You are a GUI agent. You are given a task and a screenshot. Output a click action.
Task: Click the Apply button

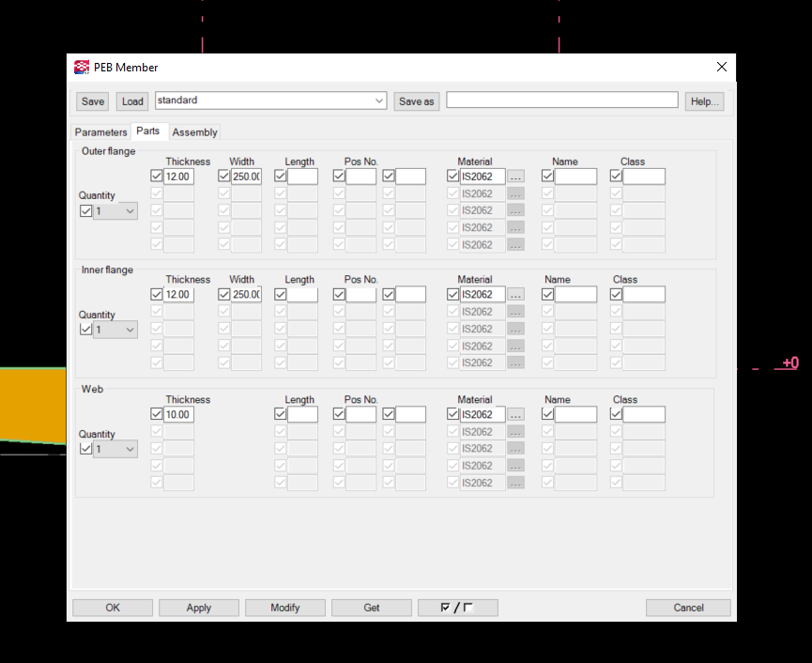point(199,608)
